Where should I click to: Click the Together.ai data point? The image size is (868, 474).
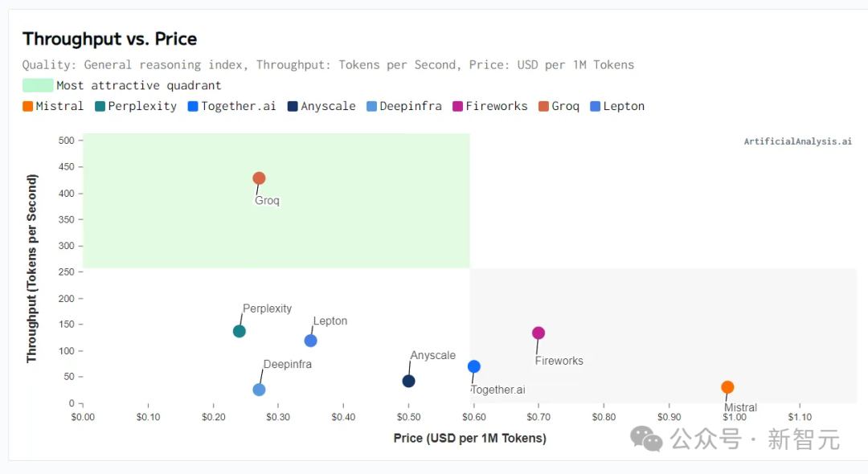pyautogui.click(x=474, y=366)
